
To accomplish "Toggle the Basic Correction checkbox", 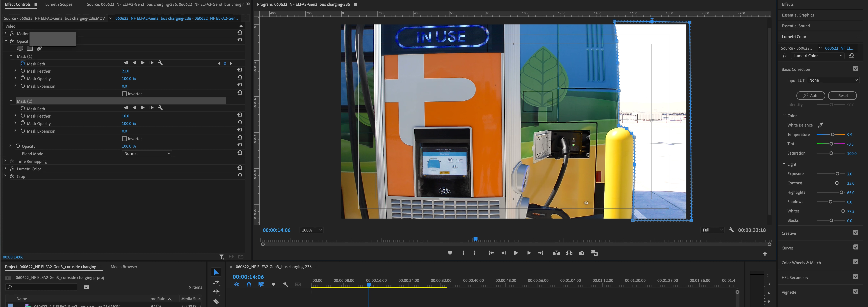I will 856,69.
